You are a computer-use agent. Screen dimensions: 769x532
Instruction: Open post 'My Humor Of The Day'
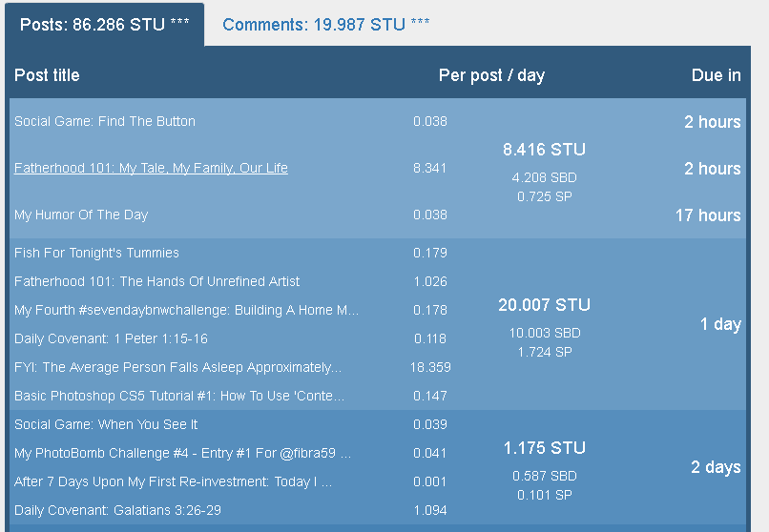[81, 215]
